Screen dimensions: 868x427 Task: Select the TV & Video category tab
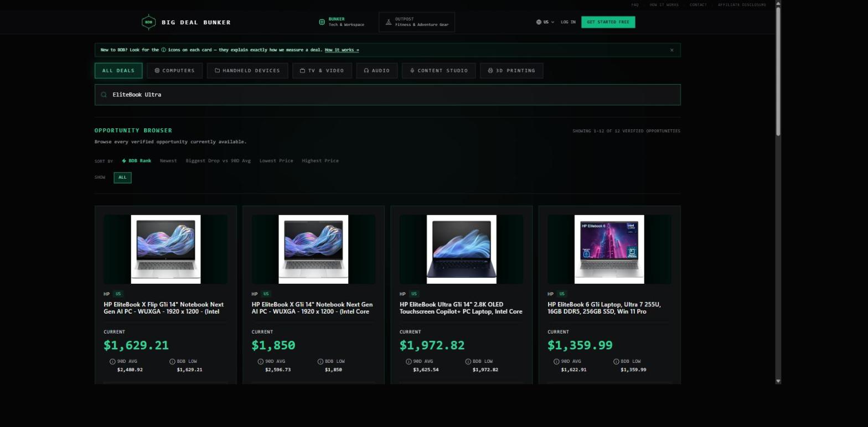point(322,70)
